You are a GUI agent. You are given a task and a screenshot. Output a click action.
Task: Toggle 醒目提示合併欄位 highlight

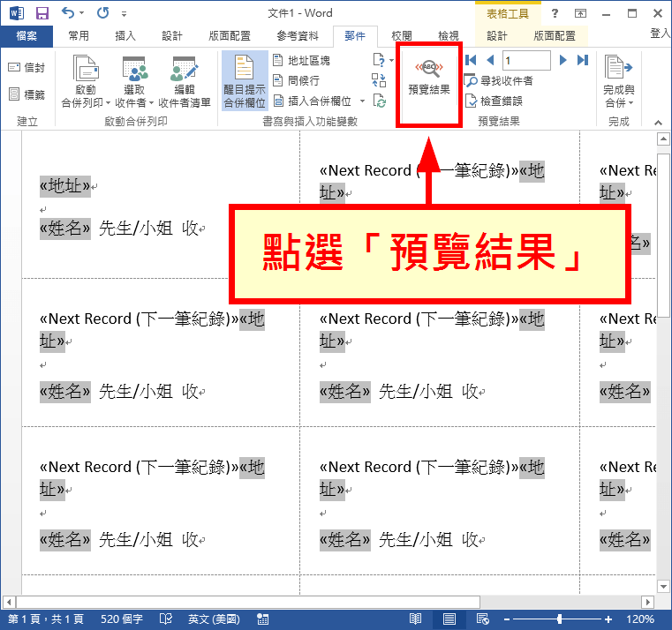coord(245,81)
